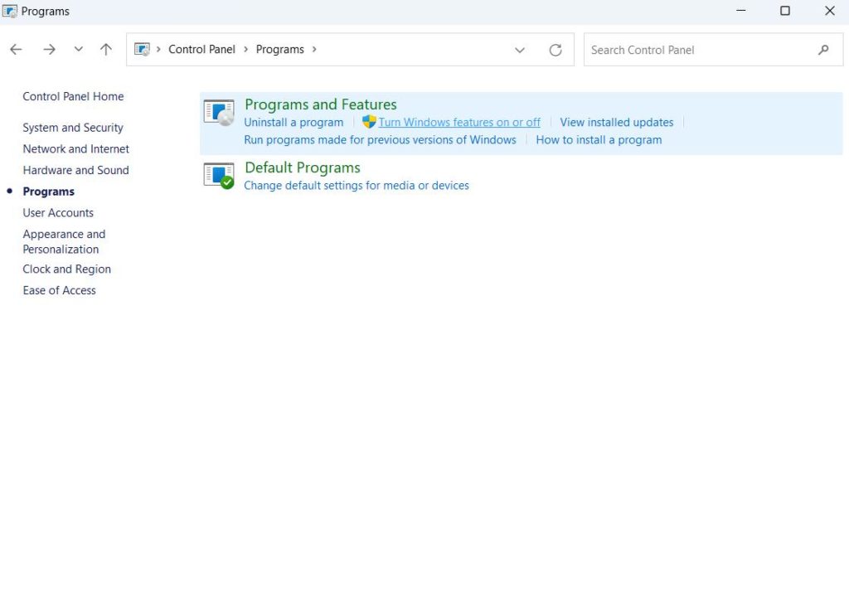Open Ease of Access category
The height and width of the screenshot is (616, 849).
click(59, 290)
